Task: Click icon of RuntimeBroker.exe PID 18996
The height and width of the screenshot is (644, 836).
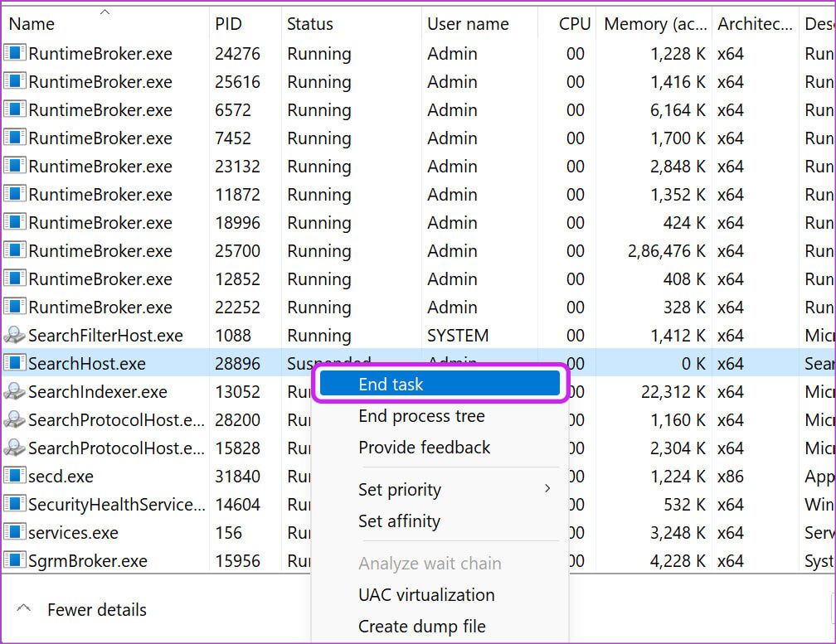Action: [x=14, y=223]
